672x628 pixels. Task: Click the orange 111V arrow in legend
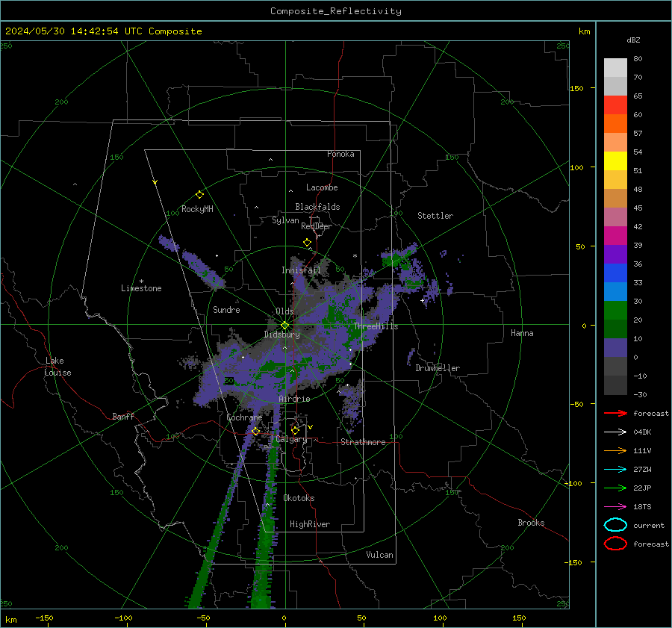coord(615,450)
